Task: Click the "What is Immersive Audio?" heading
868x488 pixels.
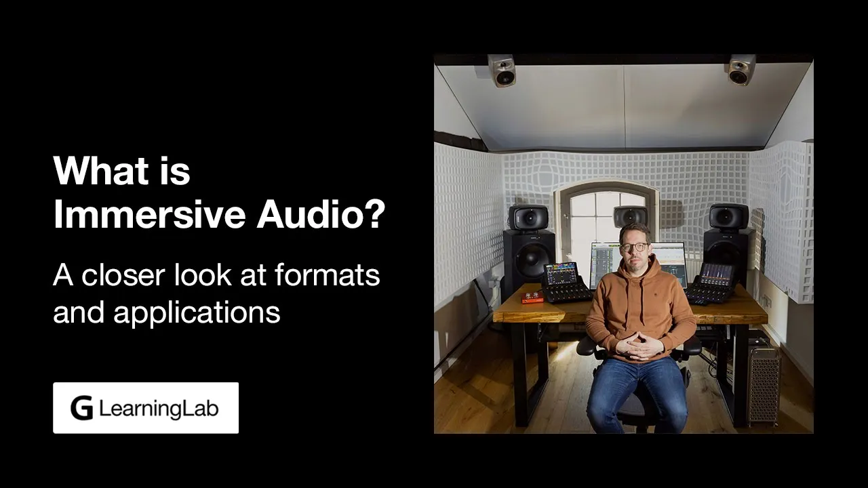Action: pyautogui.click(x=219, y=193)
